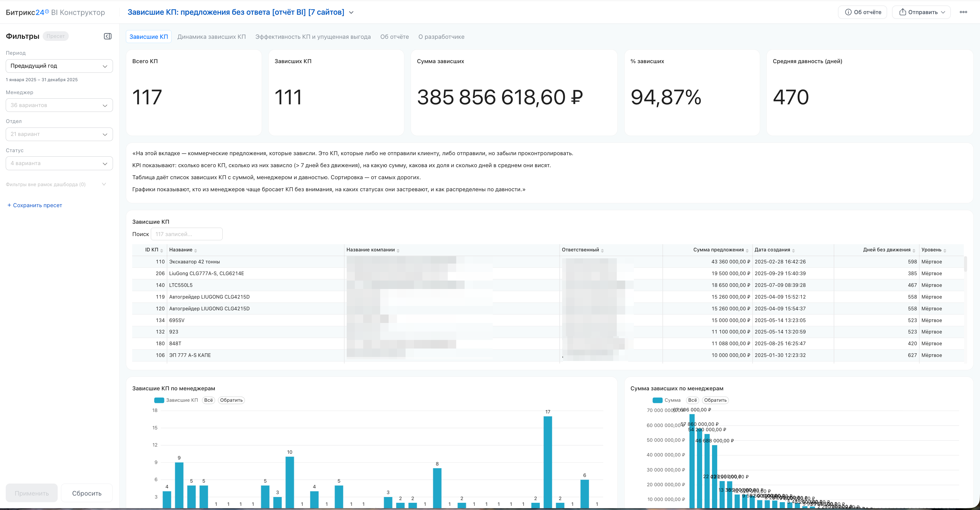Open the Период dropdown Предыдущий год

coord(59,66)
